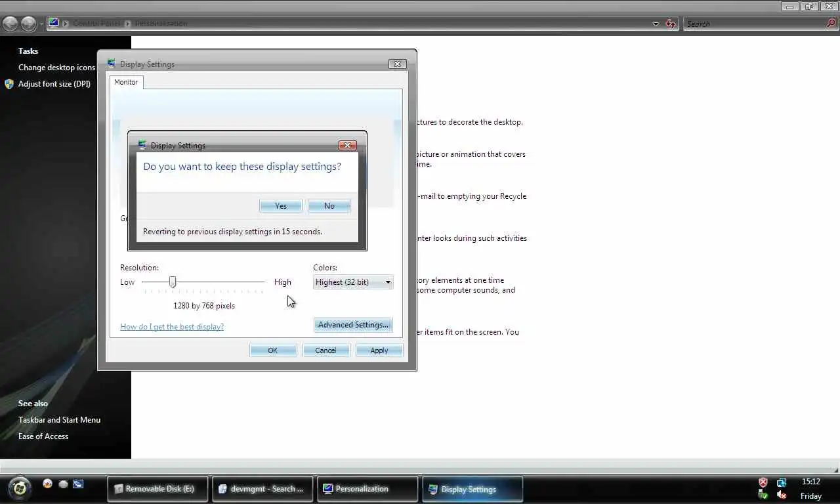The image size is (840, 504).
Task: Switch to devmgmt - Search taskbar button
Action: 262,489
